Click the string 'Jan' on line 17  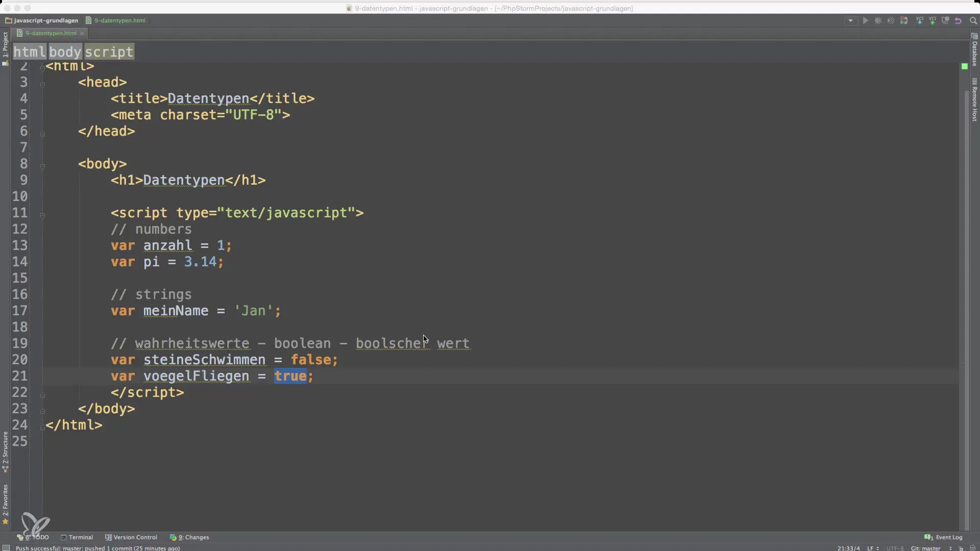(254, 311)
